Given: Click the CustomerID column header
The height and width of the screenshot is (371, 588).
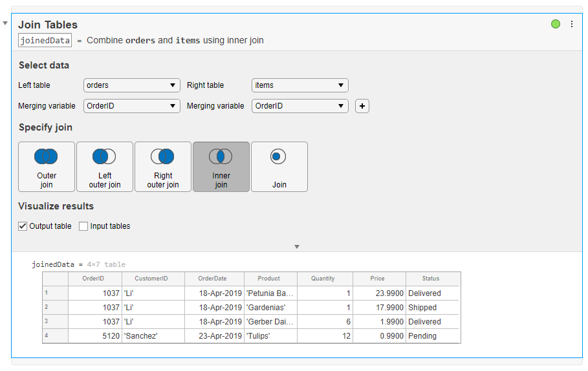Looking at the screenshot, I should click(x=153, y=279).
